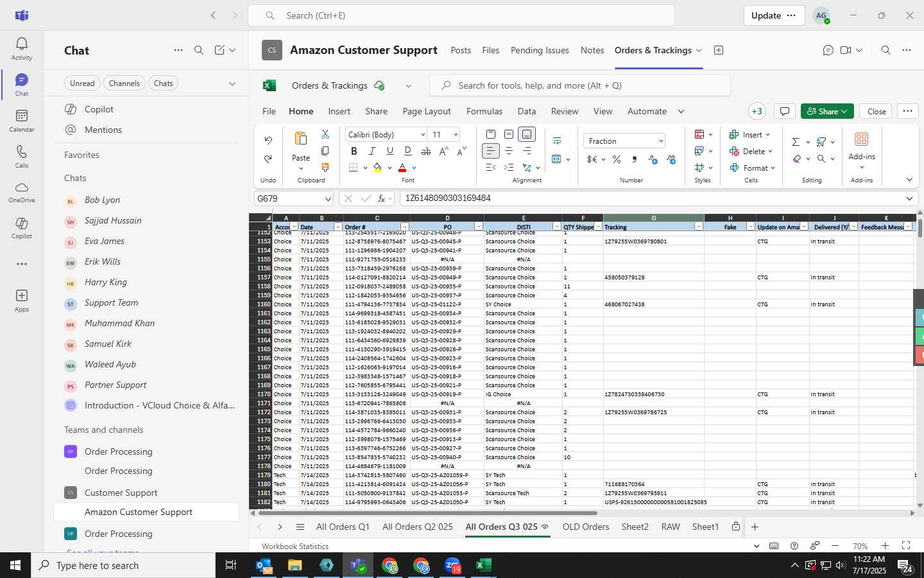This screenshot has width=924, height=578.
Task: Open the Formulas ribbon tab
Action: pyautogui.click(x=484, y=111)
